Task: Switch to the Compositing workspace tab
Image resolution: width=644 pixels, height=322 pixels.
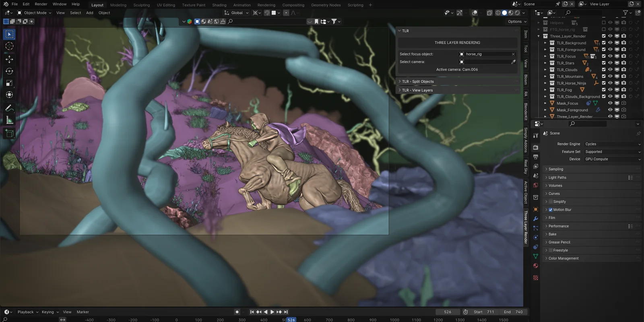Action: point(293,5)
